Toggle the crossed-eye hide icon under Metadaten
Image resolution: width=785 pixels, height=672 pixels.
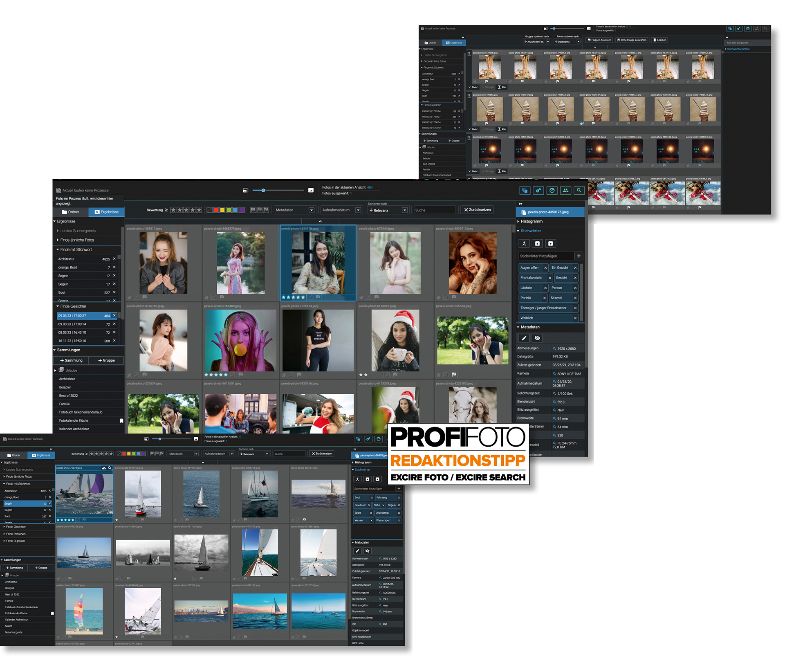537,338
